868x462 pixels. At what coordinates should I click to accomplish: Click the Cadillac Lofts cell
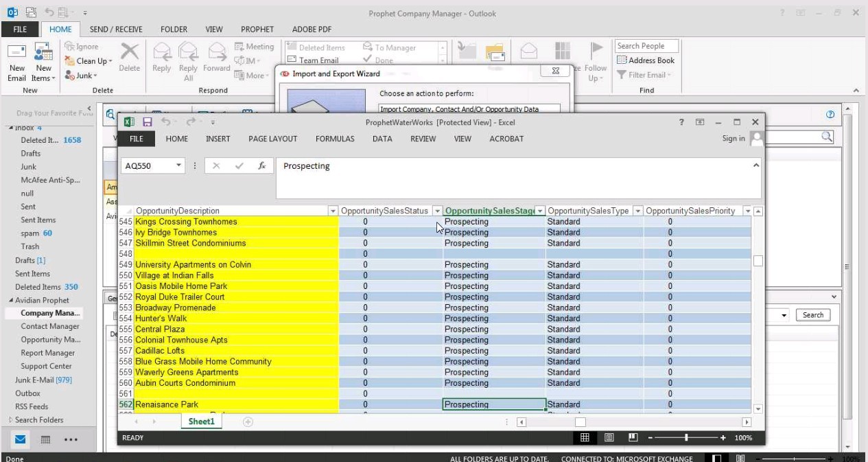pos(236,351)
